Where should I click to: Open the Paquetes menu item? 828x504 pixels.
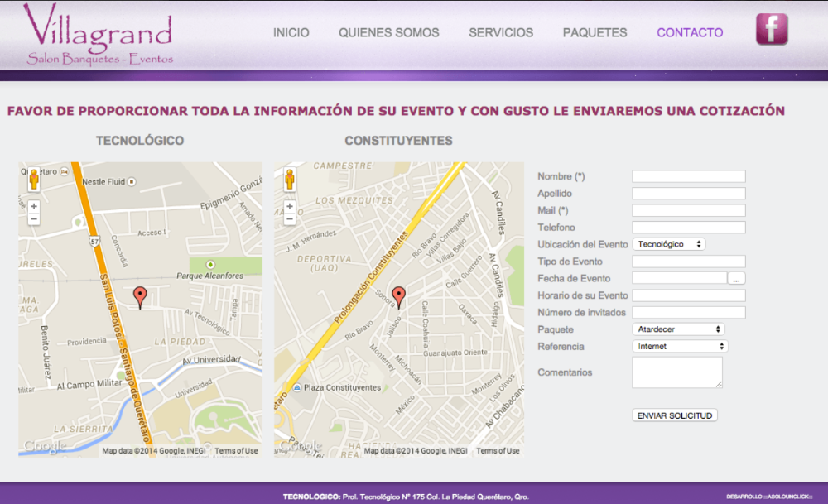pos(595,33)
